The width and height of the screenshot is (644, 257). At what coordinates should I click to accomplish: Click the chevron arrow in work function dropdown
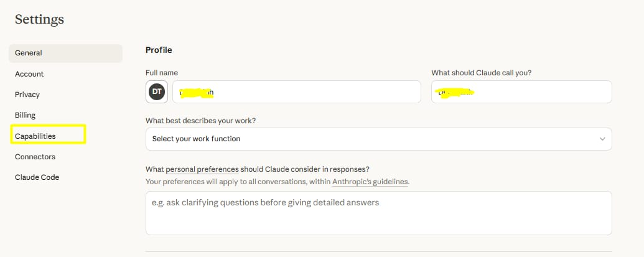point(602,139)
